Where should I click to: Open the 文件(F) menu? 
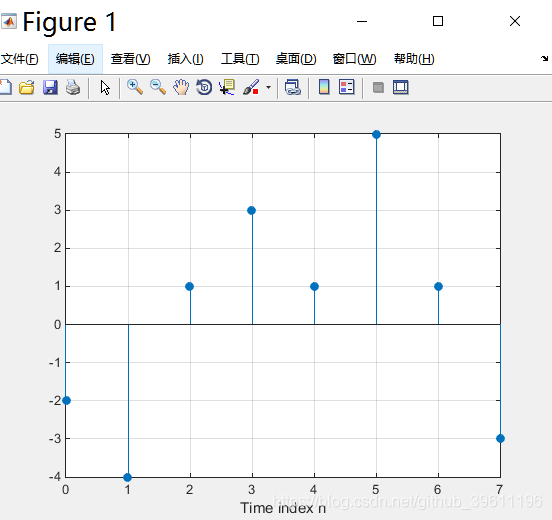tap(19, 59)
